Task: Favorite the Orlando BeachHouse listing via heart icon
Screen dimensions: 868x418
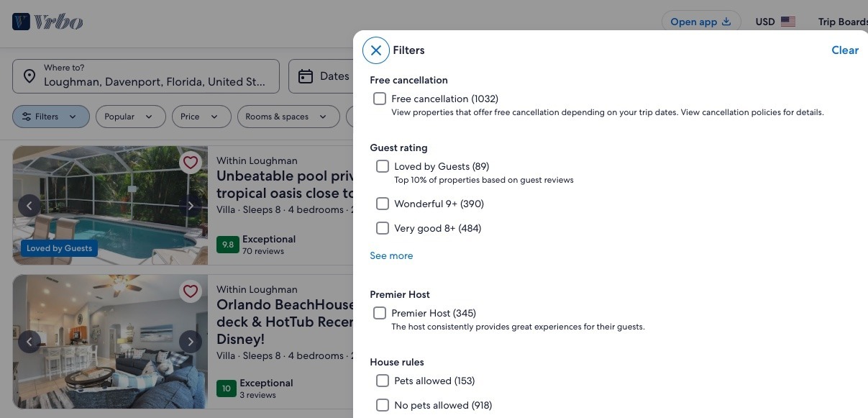Action: 191,291
